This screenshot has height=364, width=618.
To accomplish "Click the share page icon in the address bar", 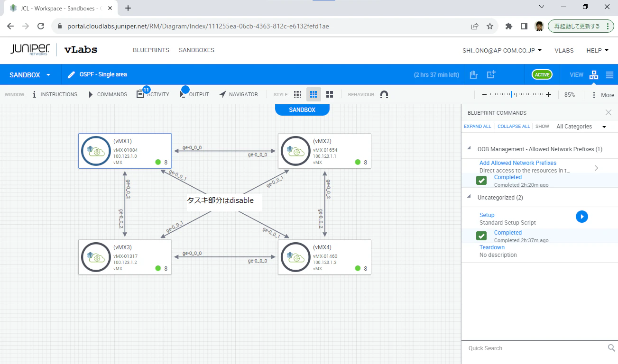I will point(475,26).
